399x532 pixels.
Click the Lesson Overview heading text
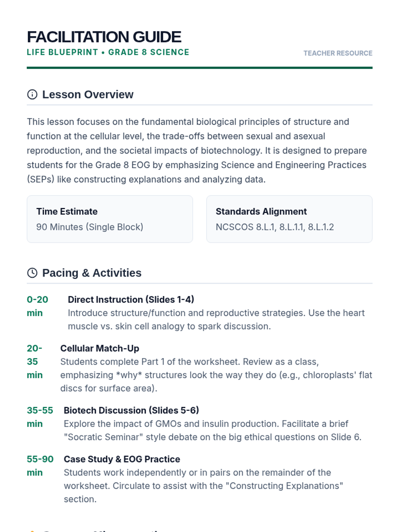click(88, 94)
